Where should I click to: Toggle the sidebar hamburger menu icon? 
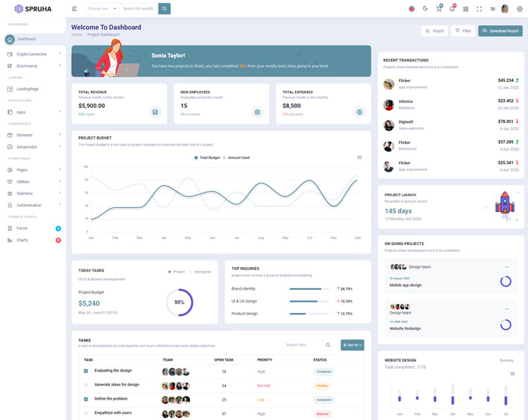pyautogui.click(x=74, y=9)
